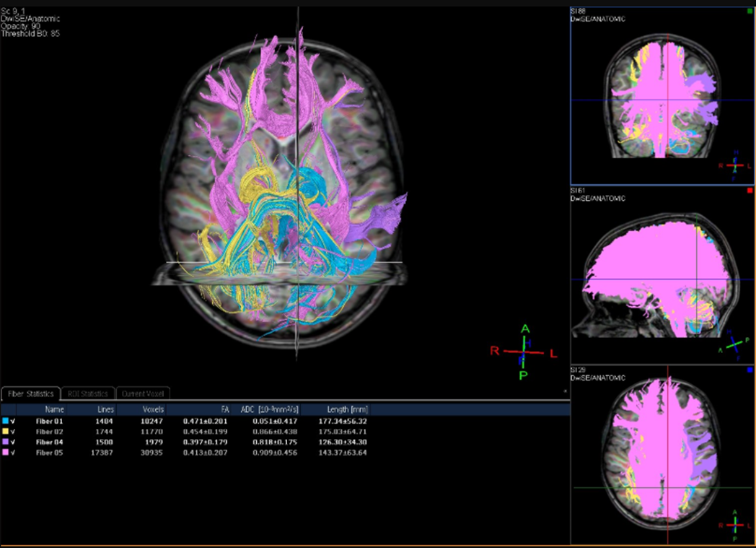Sort table by Length [mm] column header

click(x=348, y=409)
